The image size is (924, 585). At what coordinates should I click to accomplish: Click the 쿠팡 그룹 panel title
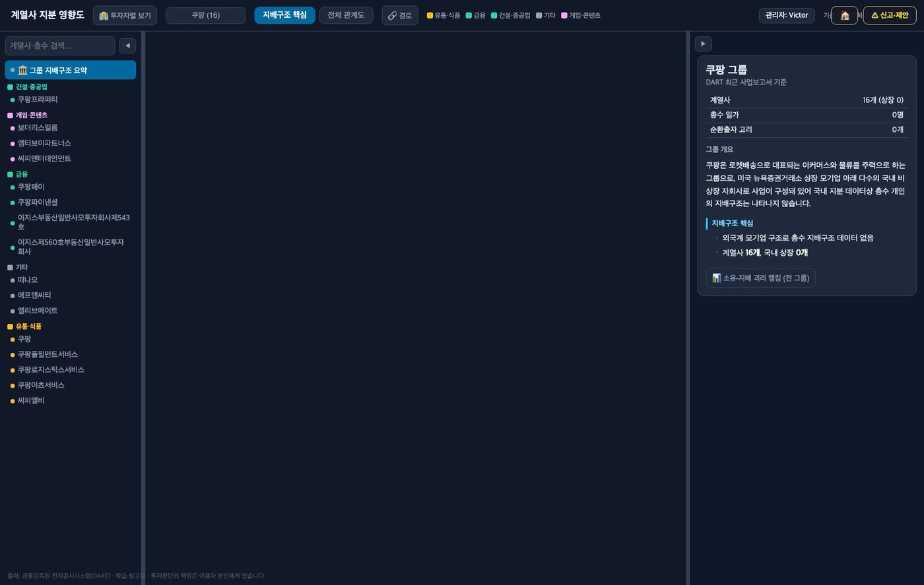click(726, 69)
